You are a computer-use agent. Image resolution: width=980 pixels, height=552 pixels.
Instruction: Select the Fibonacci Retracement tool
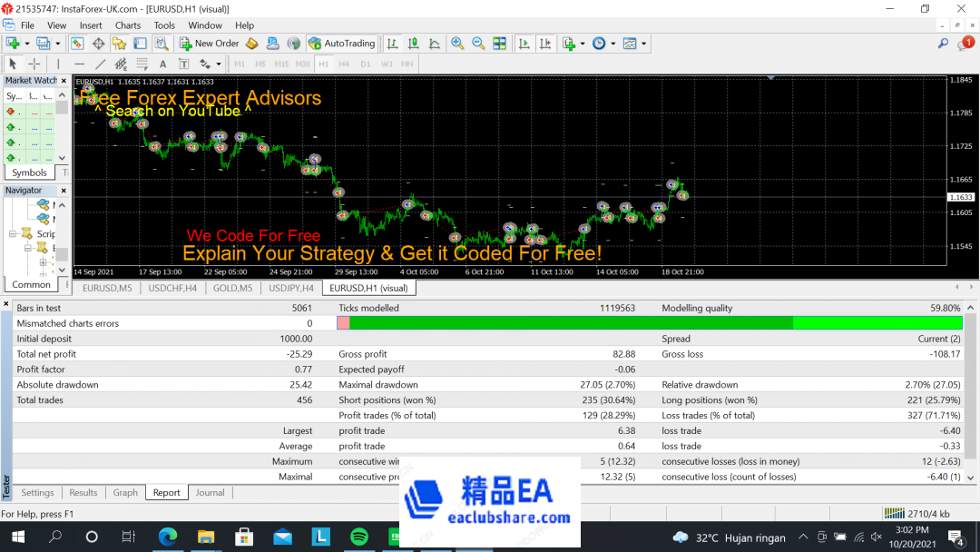[142, 64]
